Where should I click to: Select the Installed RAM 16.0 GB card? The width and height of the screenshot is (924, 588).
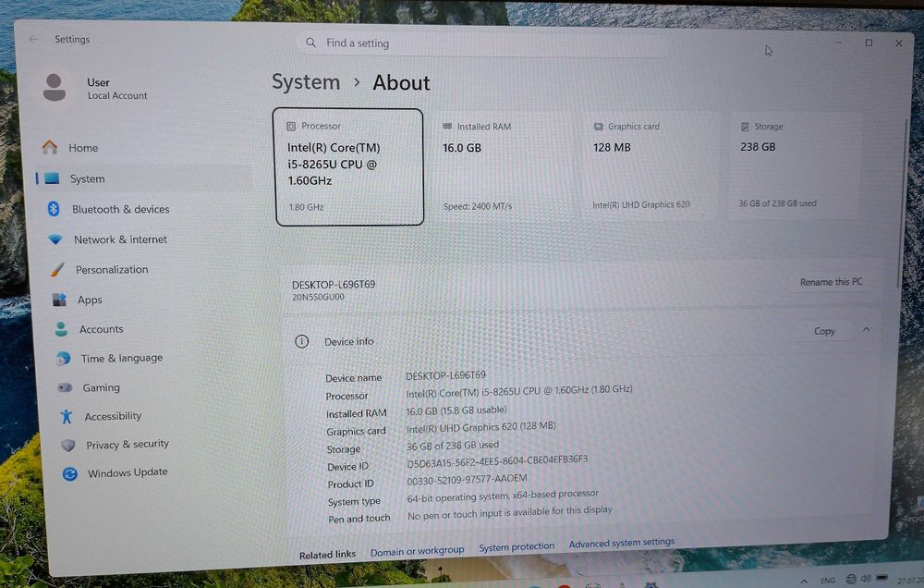[505, 167]
